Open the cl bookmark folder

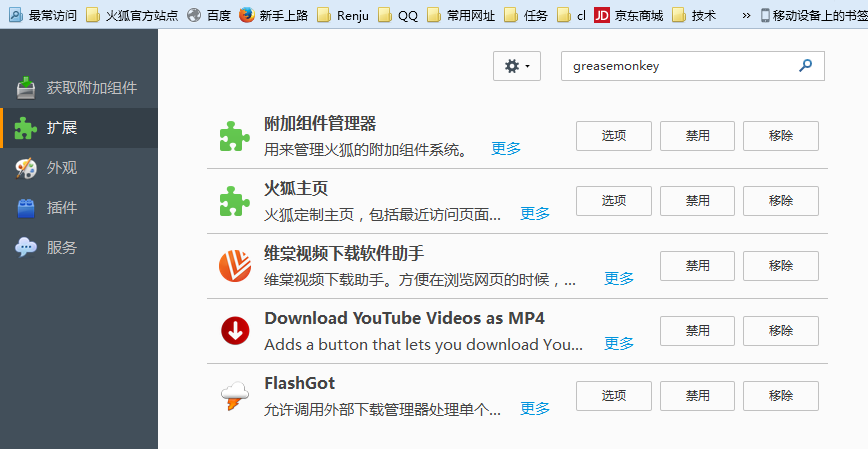coord(571,15)
